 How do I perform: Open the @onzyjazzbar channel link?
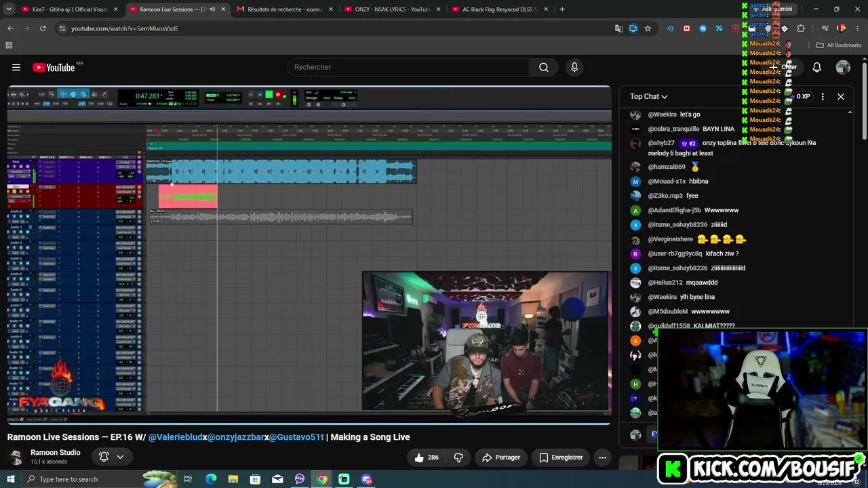(236, 437)
